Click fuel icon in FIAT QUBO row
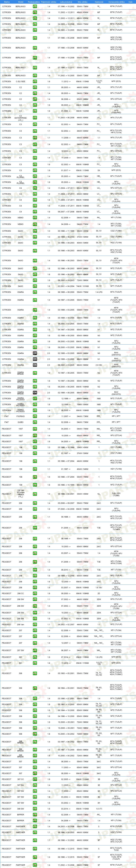 click(35, 422)
